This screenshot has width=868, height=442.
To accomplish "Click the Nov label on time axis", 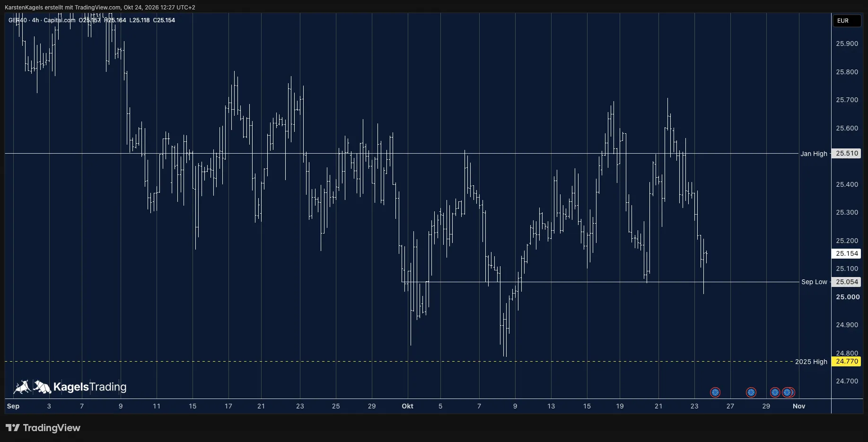I will [x=799, y=406].
